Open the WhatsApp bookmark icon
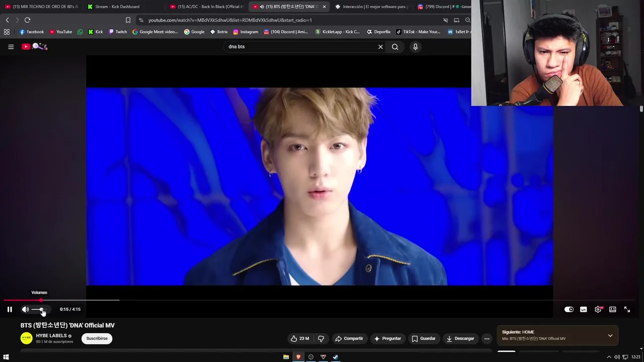Screen dimensions: 644x362 click(x=80, y=32)
